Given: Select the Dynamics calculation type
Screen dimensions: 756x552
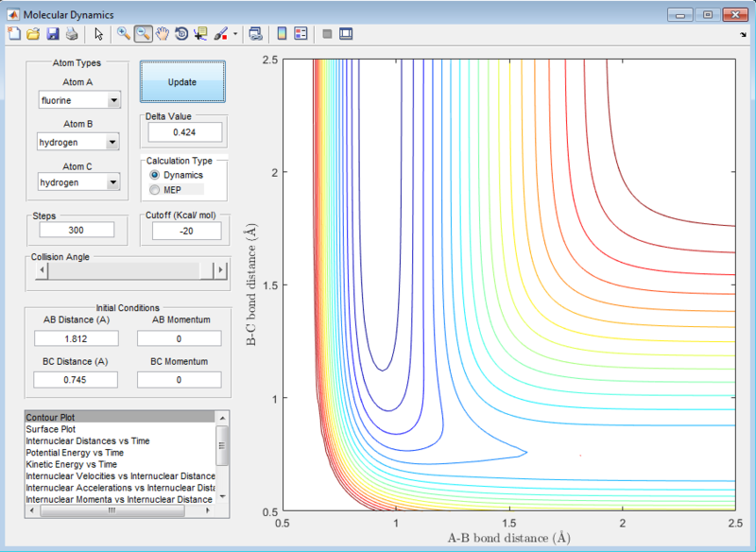Looking at the screenshot, I should [176, 175].
